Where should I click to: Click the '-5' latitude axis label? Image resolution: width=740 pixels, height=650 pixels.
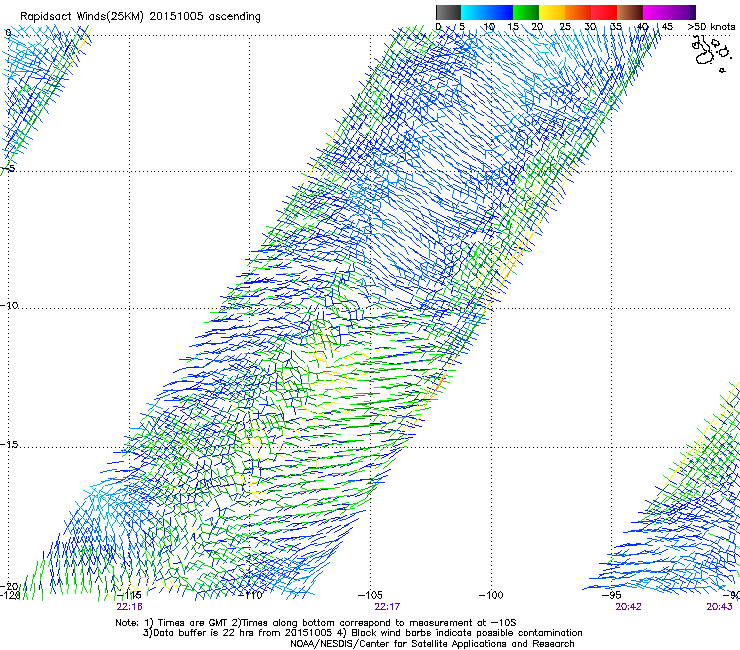tap(9, 168)
